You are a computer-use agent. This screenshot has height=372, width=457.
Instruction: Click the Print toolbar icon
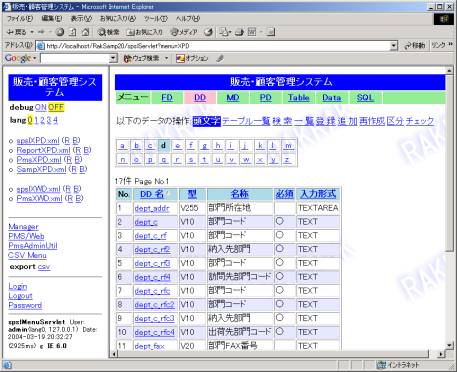click(x=239, y=32)
